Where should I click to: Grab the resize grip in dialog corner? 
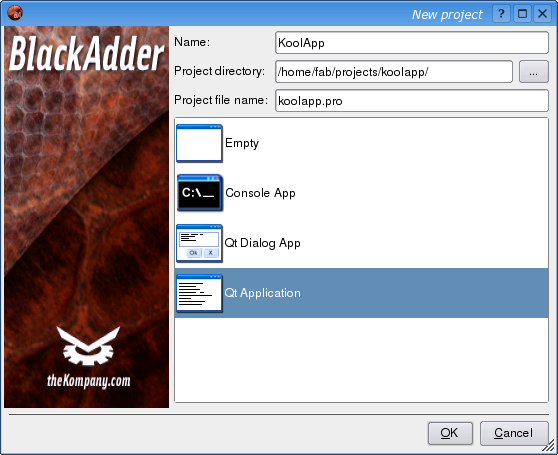[x=549, y=446]
